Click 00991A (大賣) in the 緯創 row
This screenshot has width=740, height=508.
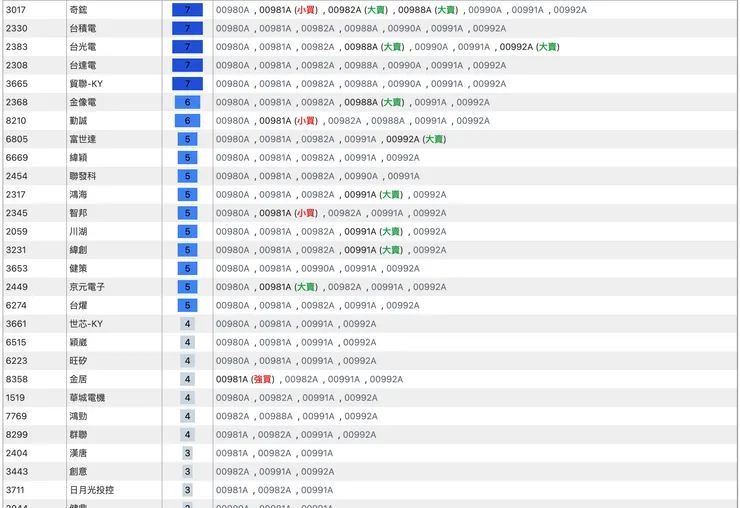[374, 250]
